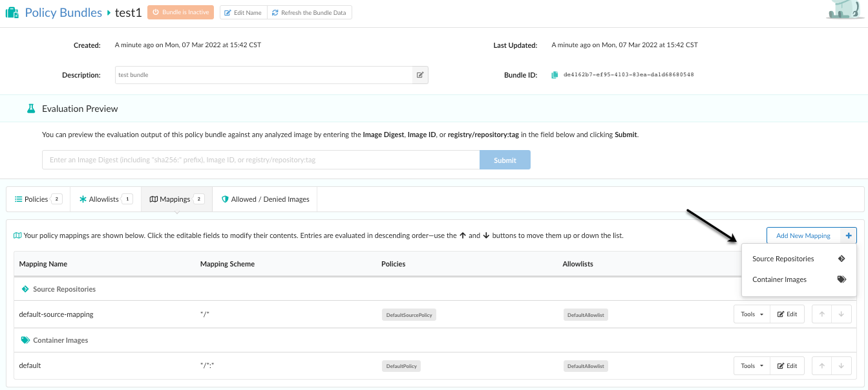Move default container mapping up
The width and height of the screenshot is (868, 390).
coord(821,366)
